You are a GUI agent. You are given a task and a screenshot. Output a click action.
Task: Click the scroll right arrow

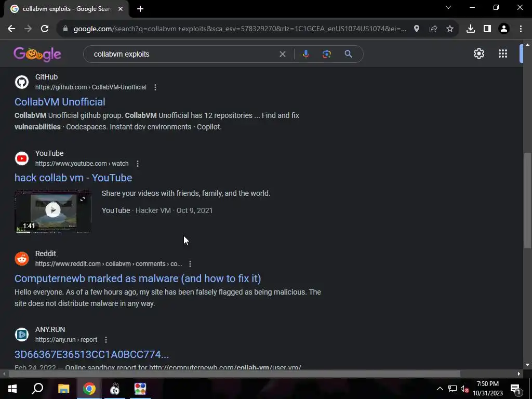[519, 374]
